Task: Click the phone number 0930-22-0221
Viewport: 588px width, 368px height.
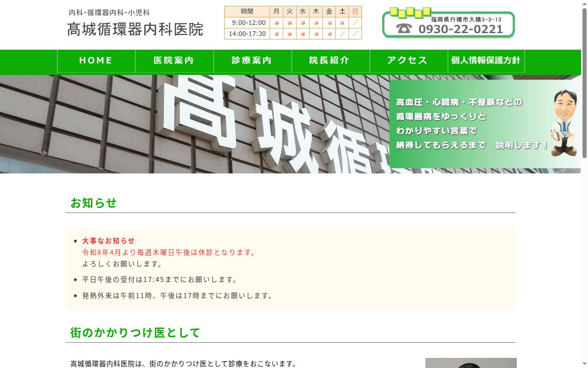Action: coord(461,29)
